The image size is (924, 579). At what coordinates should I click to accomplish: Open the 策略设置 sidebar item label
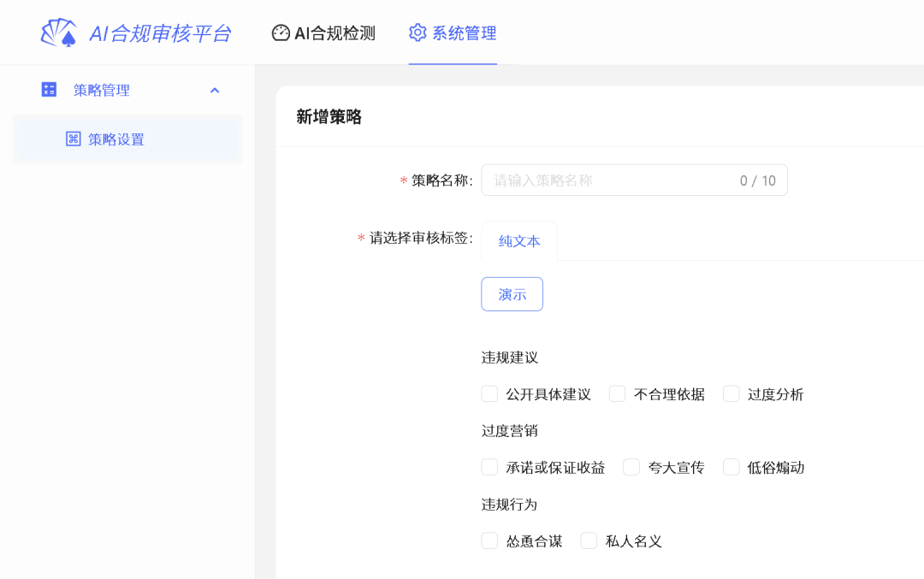[116, 139]
